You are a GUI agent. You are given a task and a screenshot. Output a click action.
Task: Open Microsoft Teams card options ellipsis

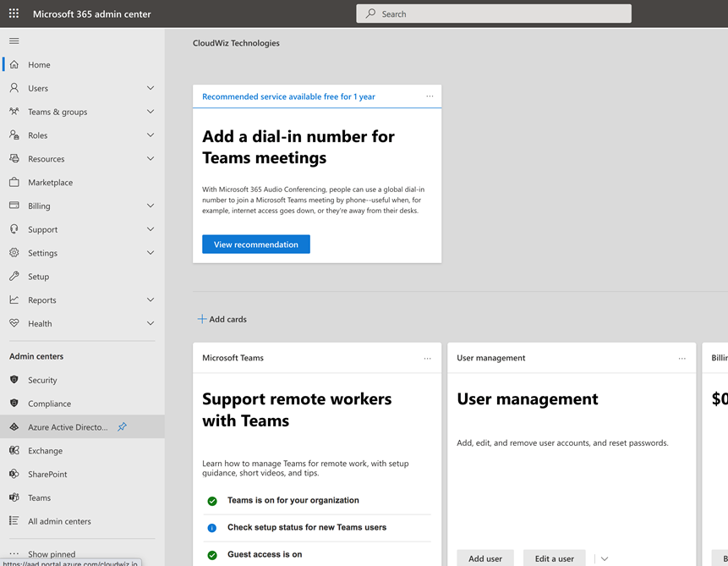coord(428,358)
